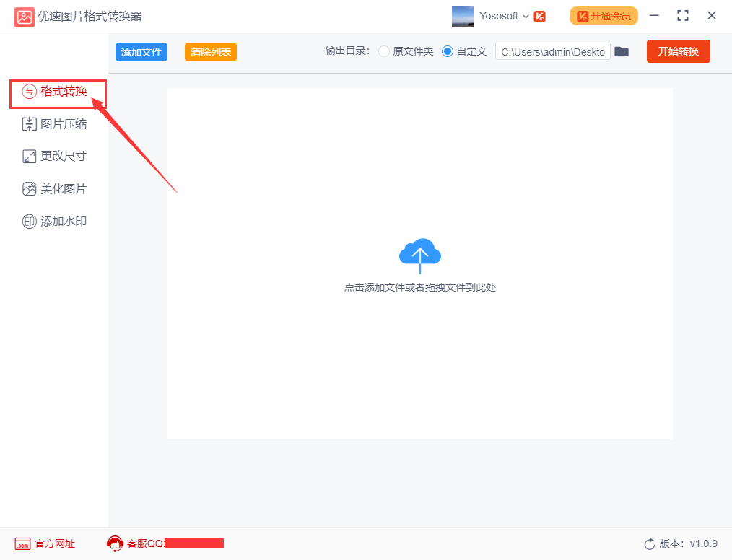Click the 开始转换 start conversion button
The height and width of the screenshot is (560, 732).
[x=679, y=51]
